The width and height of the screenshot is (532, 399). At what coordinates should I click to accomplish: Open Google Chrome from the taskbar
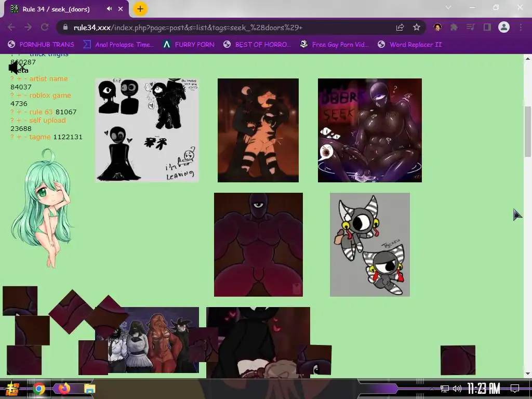(39, 389)
